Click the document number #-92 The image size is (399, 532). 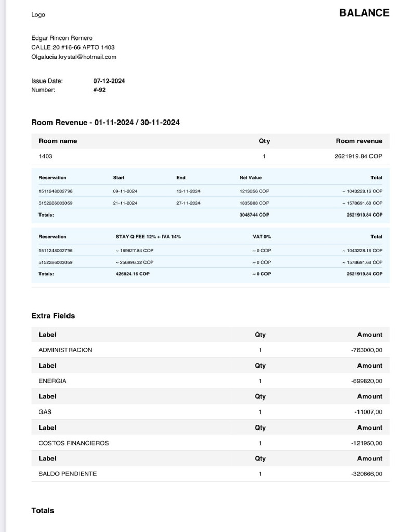(99, 90)
